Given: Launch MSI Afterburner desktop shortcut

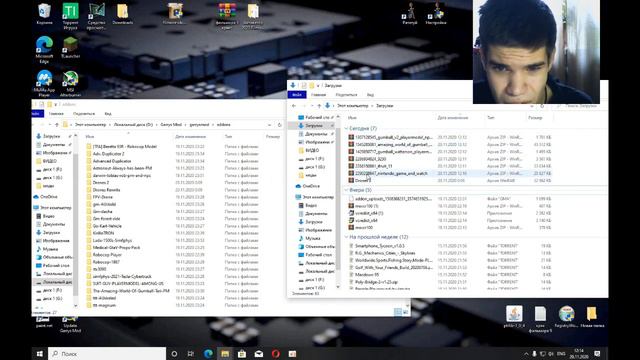Looking at the screenshot, I should (x=70, y=83).
